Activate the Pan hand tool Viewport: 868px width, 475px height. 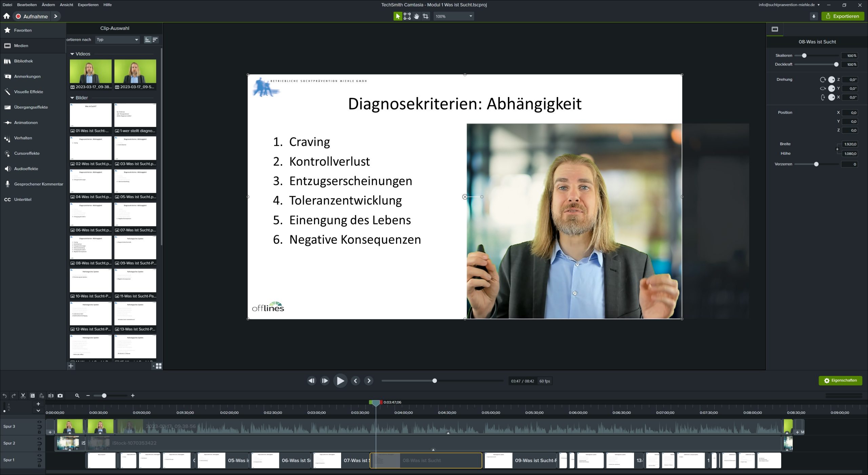pyautogui.click(x=416, y=16)
